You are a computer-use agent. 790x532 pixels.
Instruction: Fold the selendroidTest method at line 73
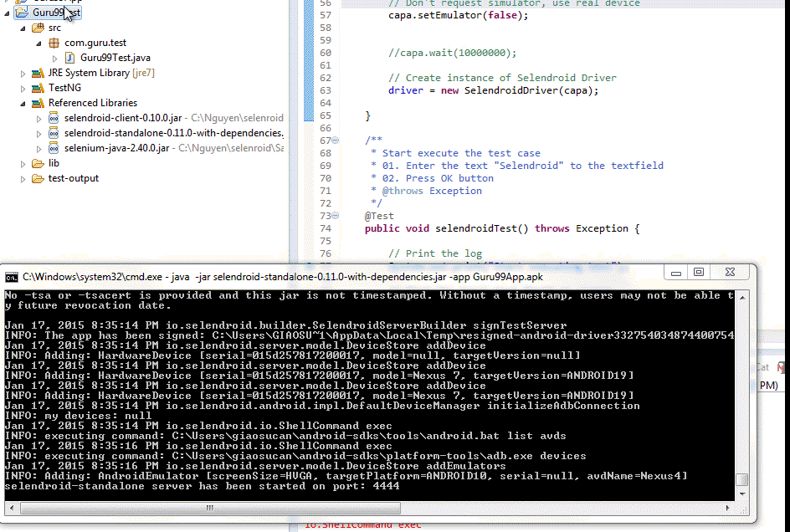click(x=336, y=216)
